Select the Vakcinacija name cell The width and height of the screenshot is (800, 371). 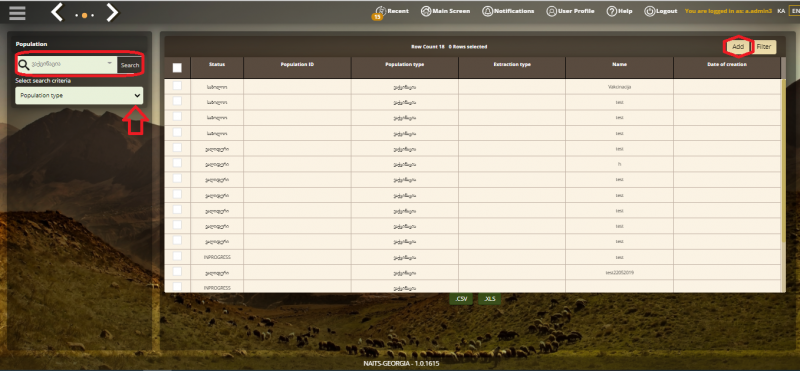point(619,87)
